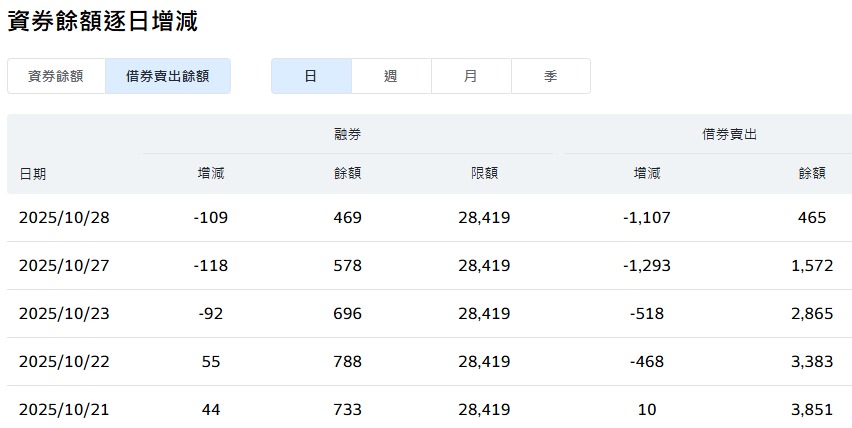Select the 季 period option

550,76
